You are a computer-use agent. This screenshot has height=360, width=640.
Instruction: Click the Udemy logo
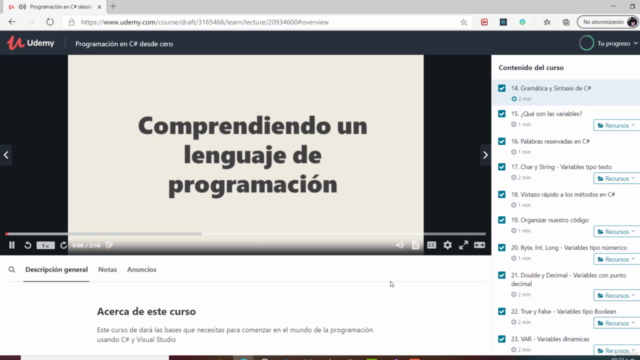[31, 43]
